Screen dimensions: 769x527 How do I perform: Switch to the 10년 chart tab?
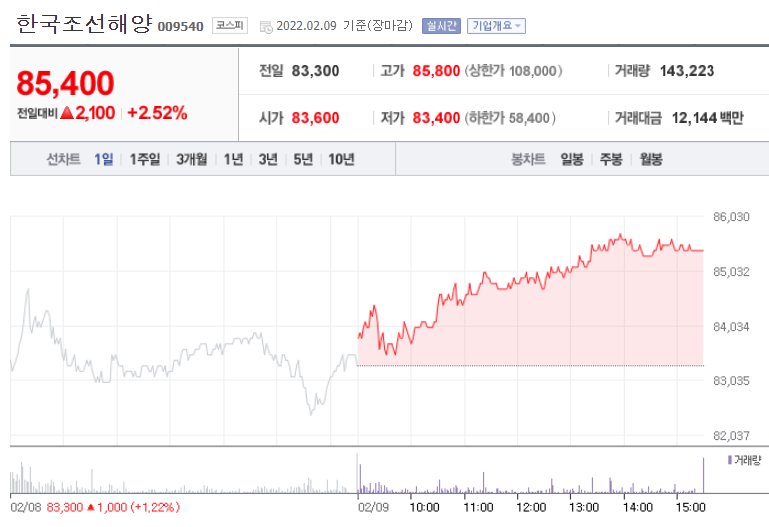341,159
